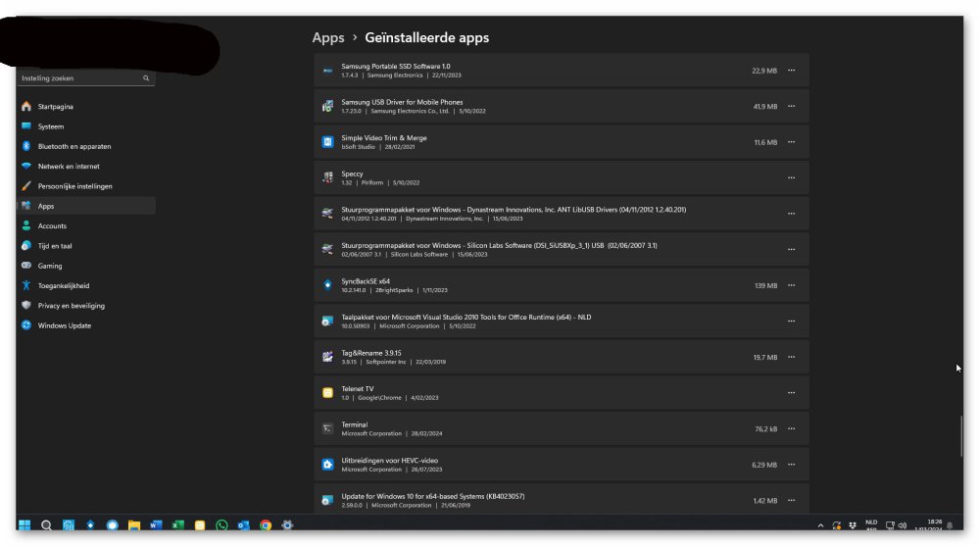The image size is (980, 546).
Task: Open WhatsApp from the taskbar
Action: [222, 525]
